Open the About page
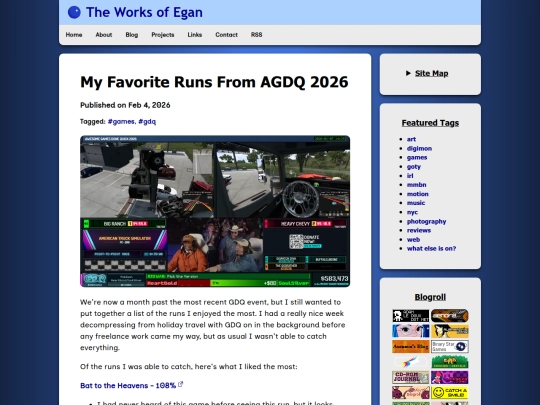540x405 pixels. click(104, 35)
